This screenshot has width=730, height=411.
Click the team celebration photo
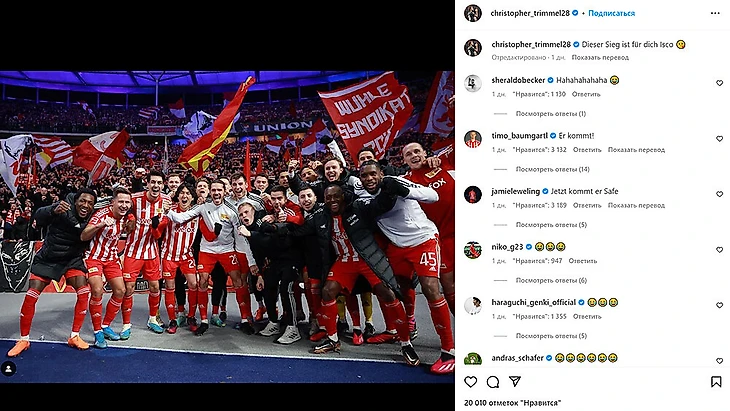pyautogui.click(x=227, y=227)
